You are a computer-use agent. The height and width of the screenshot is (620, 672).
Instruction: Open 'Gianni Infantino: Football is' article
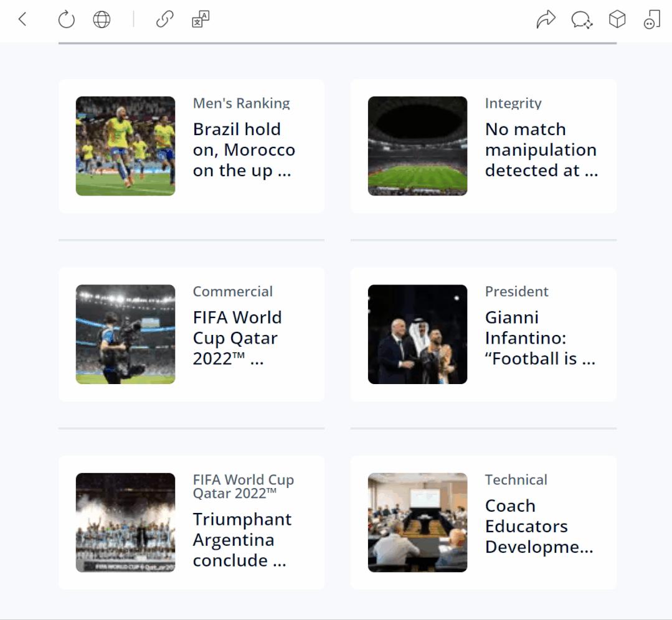(540, 338)
